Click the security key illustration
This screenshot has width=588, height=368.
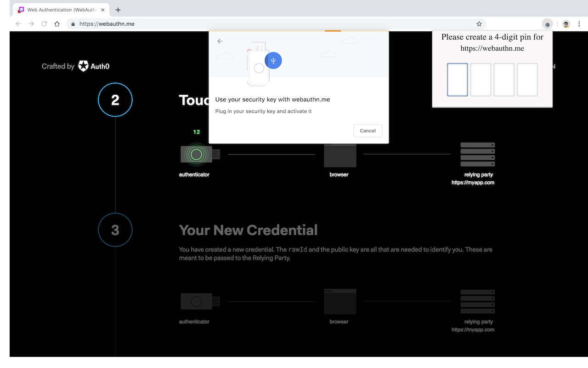click(x=257, y=64)
